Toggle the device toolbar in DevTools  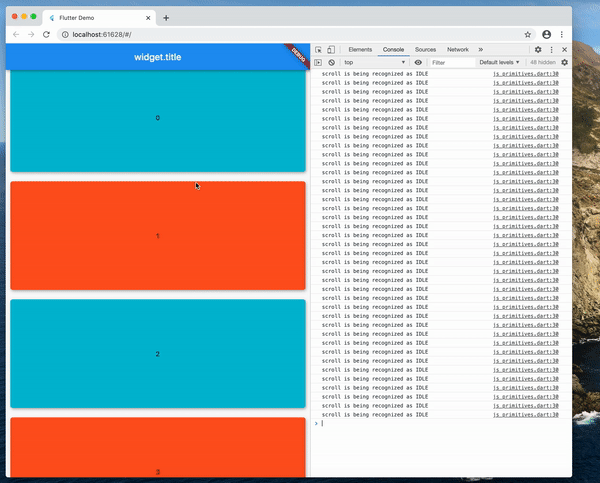click(x=331, y=50)
